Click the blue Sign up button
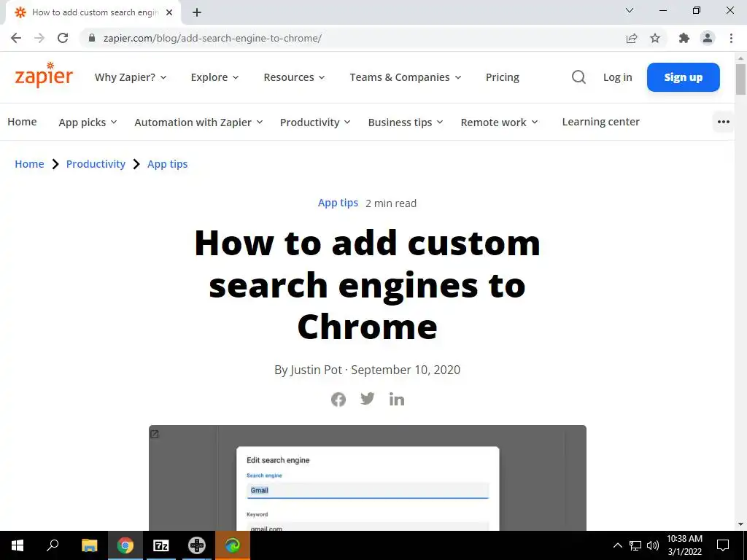This screenshot has width=747, height=560. click(683, 77)
